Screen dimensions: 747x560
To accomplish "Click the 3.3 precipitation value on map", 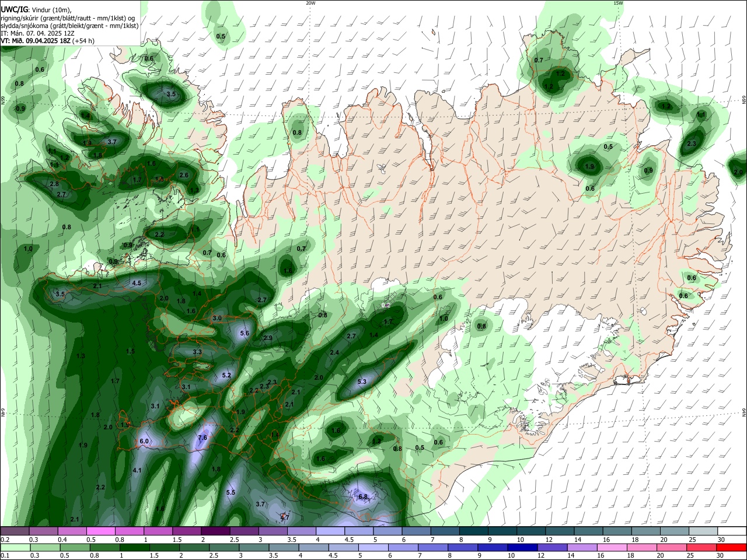I will [197, 352].
